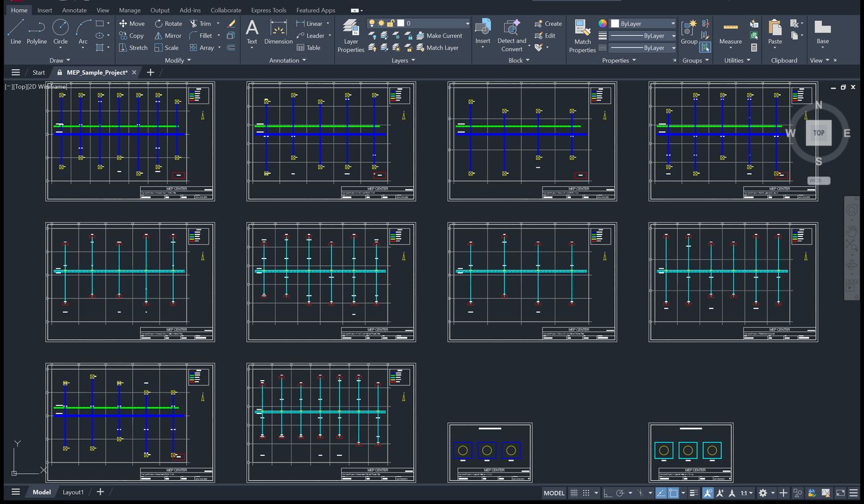This screenshot has height=504, width=864.
Task: Choose the Arc tool
Action: 83,32
